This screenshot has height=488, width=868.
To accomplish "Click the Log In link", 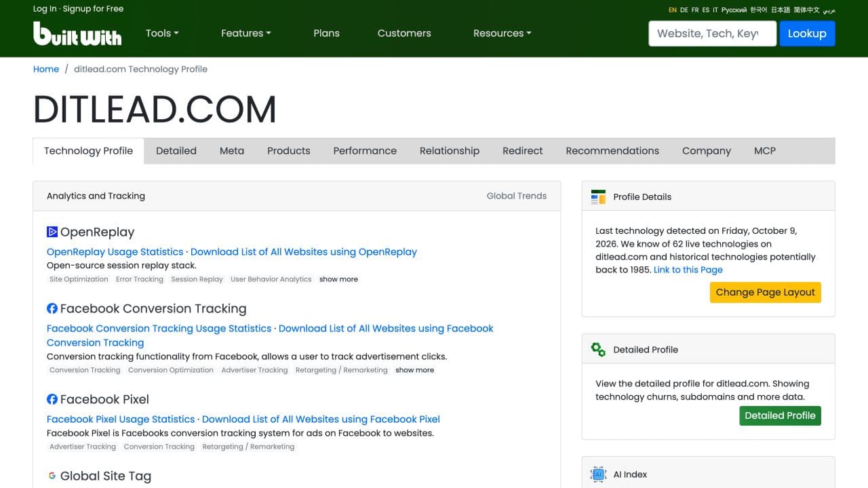I will 45,9.
